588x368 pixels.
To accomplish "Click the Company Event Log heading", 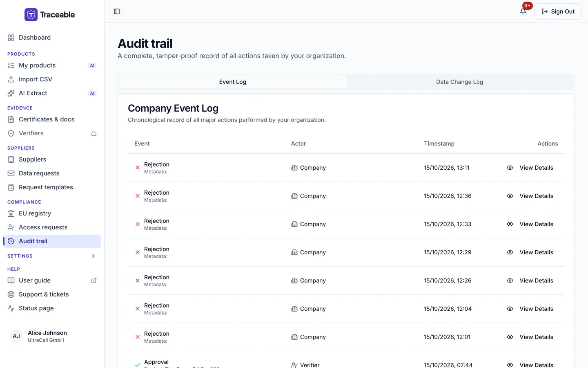I will coord(173,108).
